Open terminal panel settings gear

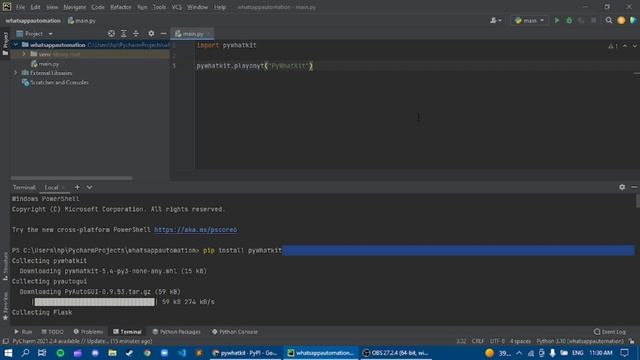(622, 187)
